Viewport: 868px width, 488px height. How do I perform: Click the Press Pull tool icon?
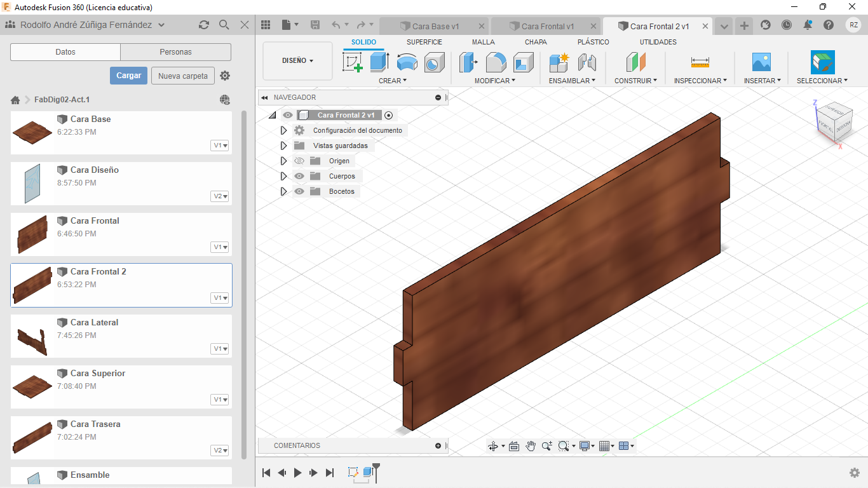(468, 62)
